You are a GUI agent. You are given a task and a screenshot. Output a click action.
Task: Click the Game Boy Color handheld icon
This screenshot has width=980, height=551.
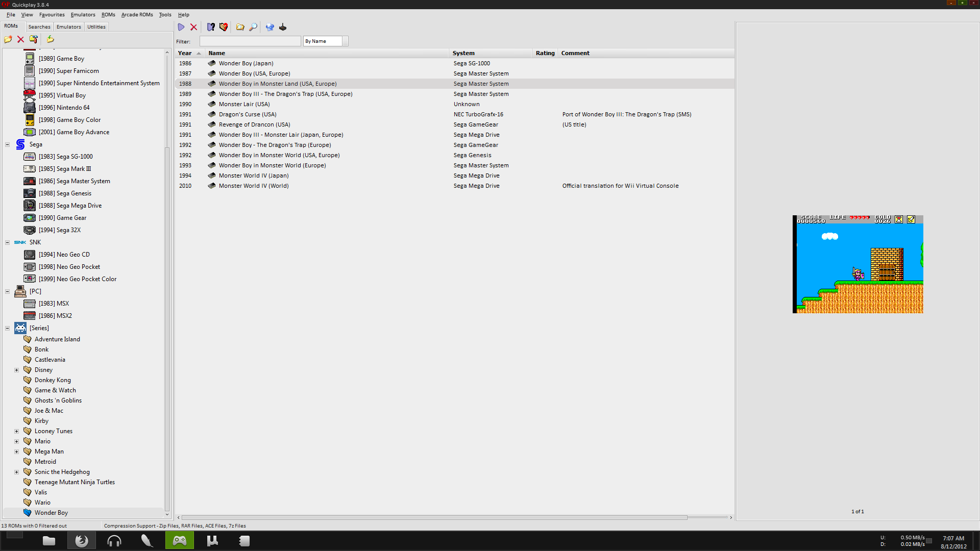[30, 120]
